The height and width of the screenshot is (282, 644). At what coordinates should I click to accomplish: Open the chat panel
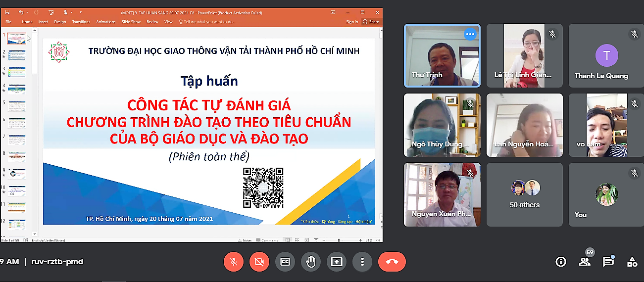608,262
